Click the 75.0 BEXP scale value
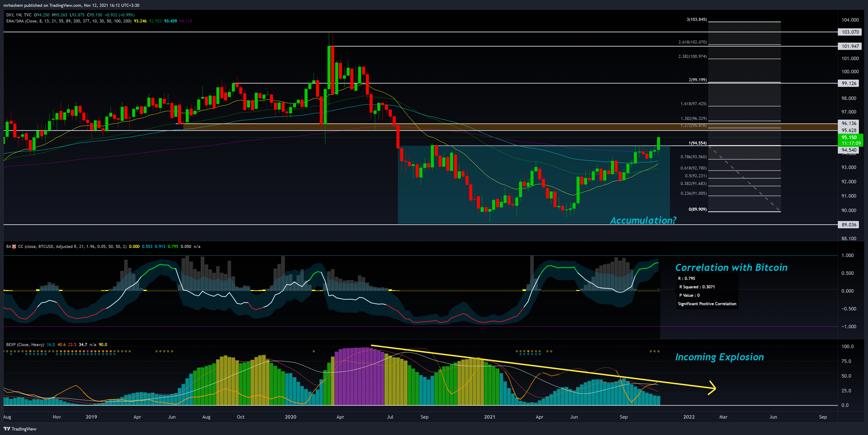This screenshot has height=435, width=868. (x=846, y=361)
